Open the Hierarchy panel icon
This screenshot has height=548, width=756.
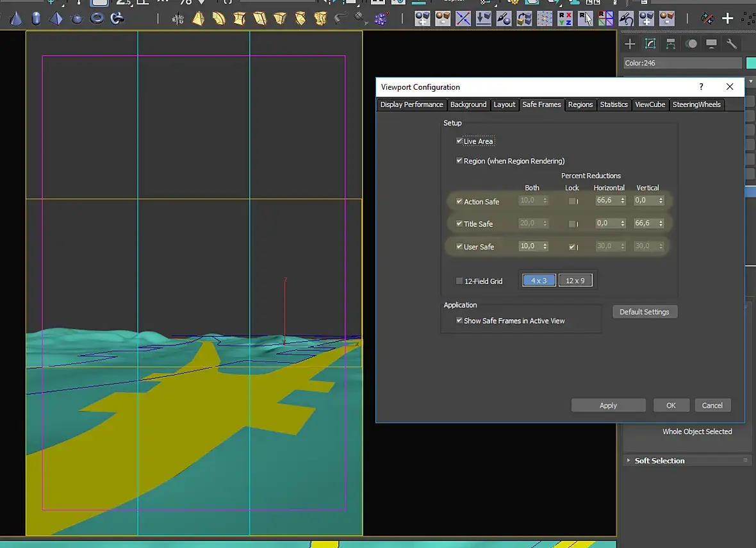click(x=671, y=44)
